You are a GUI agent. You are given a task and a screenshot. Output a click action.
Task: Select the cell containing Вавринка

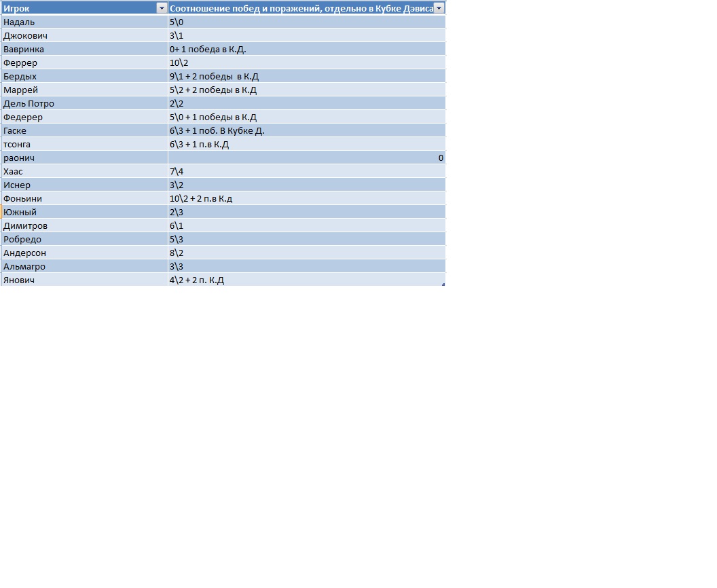[x=85, y=49]
